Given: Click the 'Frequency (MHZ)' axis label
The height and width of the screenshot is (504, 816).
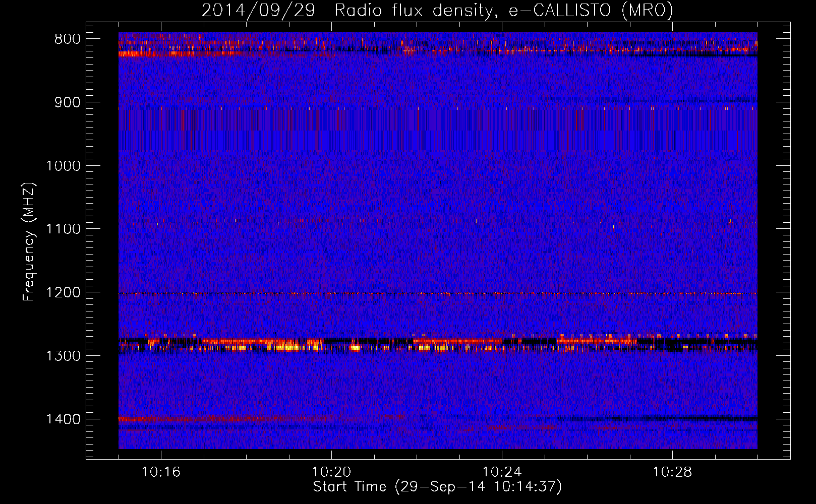Looking at the screenshot, I should point(29,242).
